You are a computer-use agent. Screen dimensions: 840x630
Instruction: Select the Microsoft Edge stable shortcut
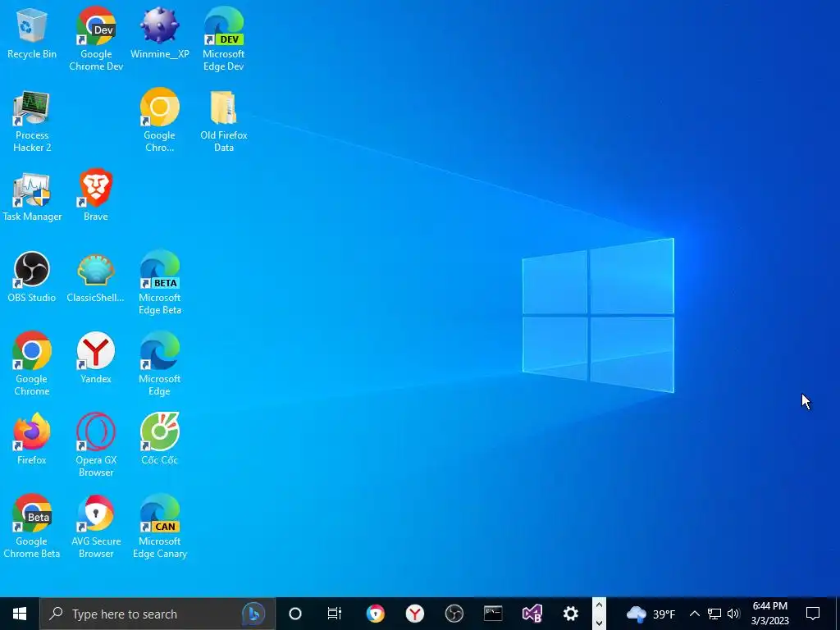pyautogui.click(x=160, y=363)
